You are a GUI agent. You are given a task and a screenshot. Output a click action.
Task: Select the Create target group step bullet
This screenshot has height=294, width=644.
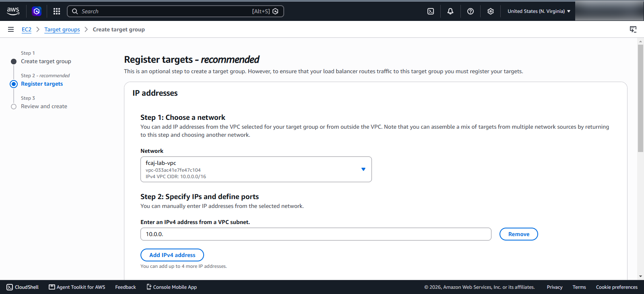coord(14,62)
